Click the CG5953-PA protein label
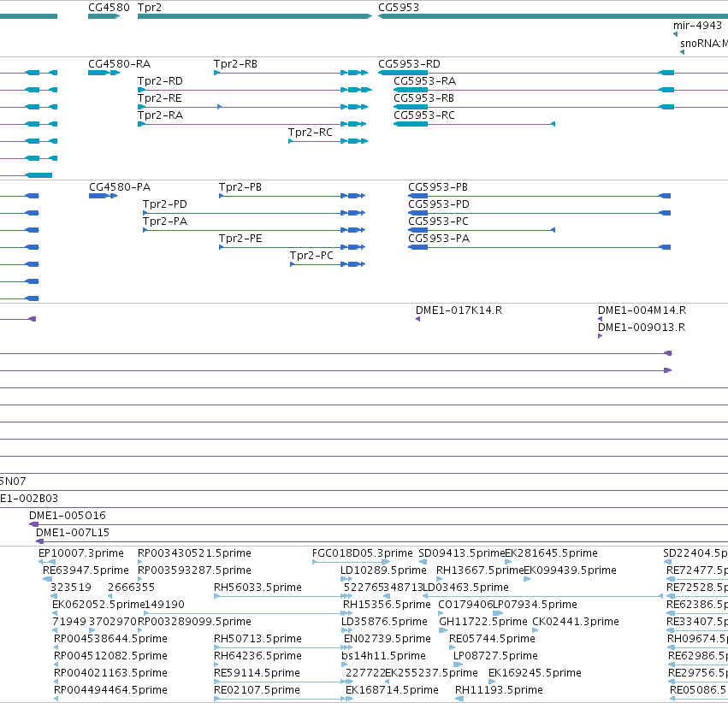 439,239
